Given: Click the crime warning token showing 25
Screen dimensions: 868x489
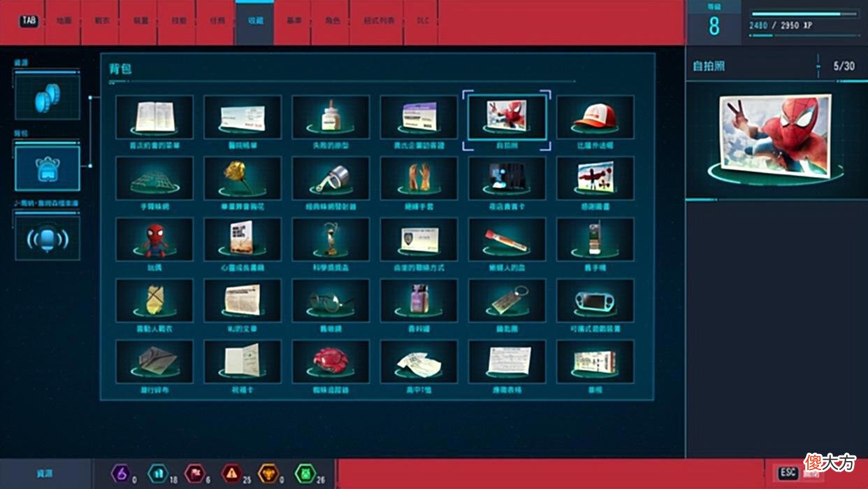Looking at the screenshot, I should (231, 474).
